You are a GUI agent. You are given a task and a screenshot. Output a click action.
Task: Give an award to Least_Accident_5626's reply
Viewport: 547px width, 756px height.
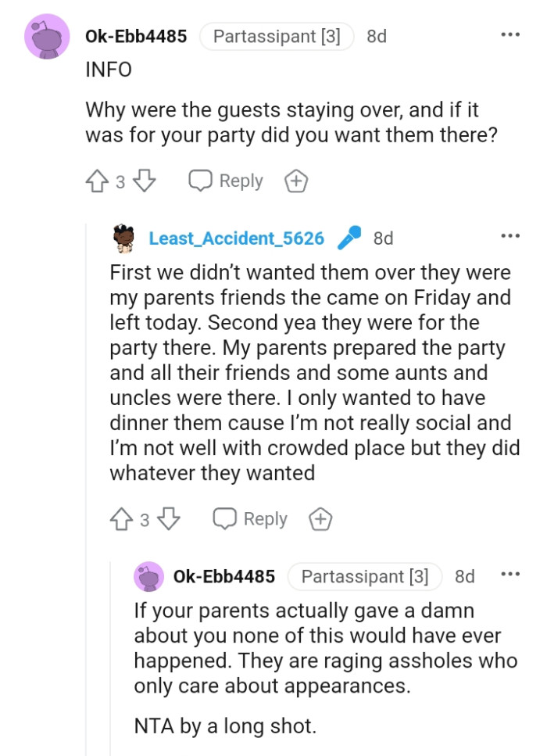tap(320, 518)
